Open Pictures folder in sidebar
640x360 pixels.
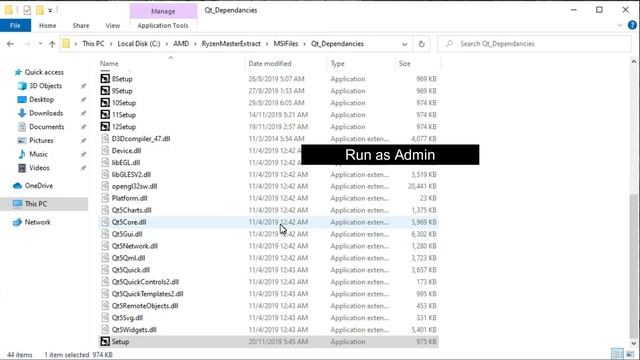pyautogui.click(x=41, y=140)
